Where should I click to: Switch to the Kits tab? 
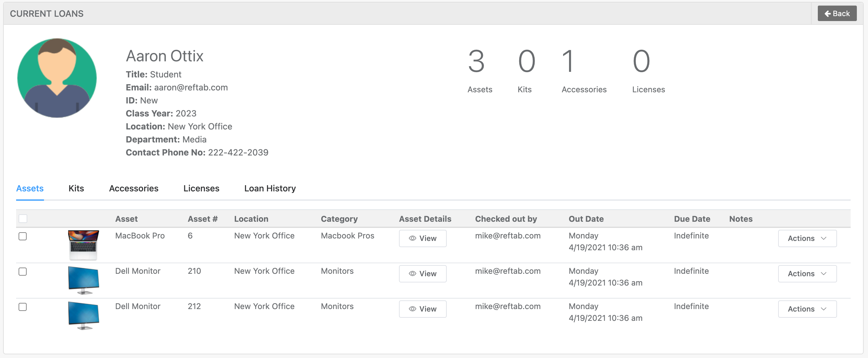(76, 188)
